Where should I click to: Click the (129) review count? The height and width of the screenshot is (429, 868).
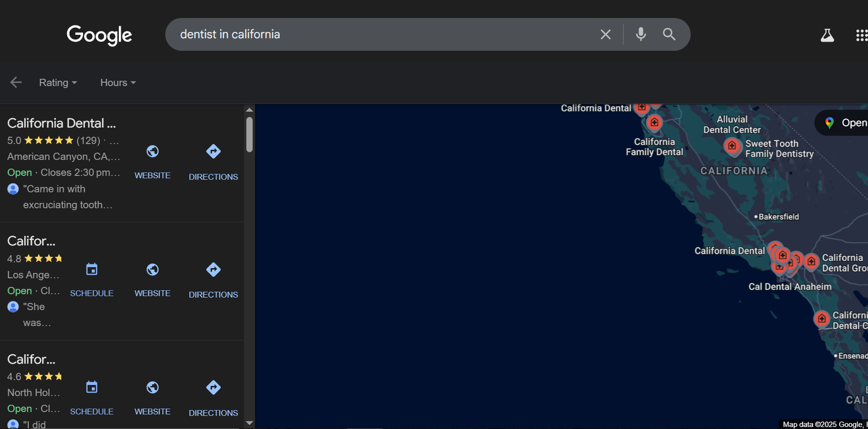click(x=88, y=140)
